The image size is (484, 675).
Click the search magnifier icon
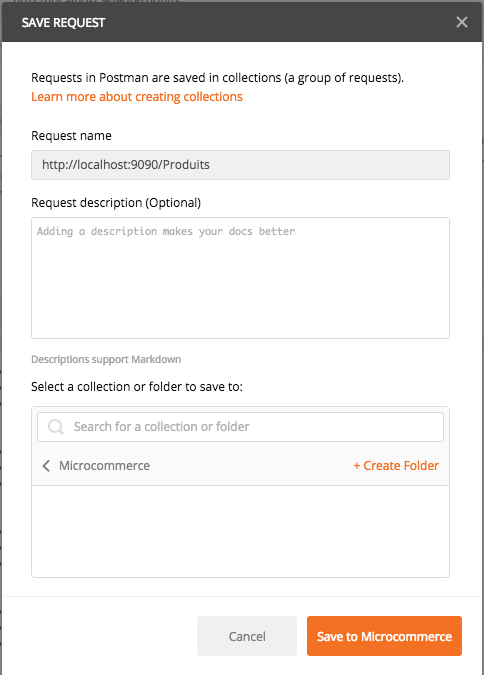[56, 427]
